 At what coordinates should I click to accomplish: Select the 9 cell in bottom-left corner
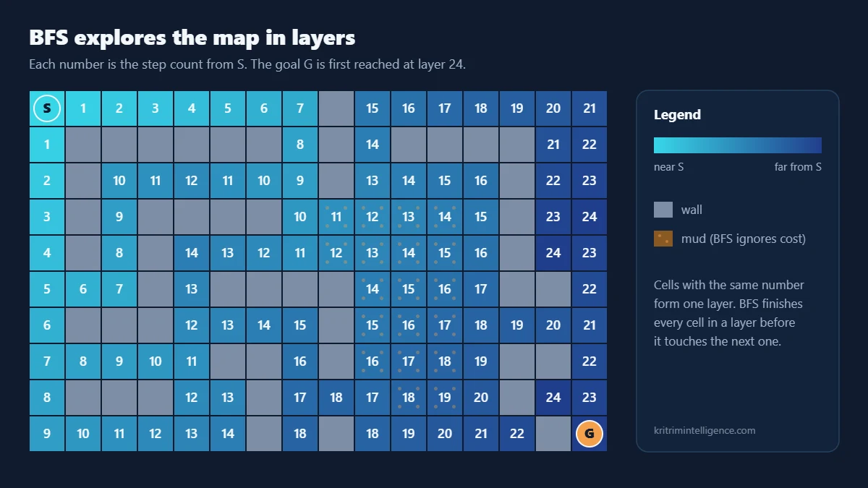pyautogui.click(x=47, y=434)
